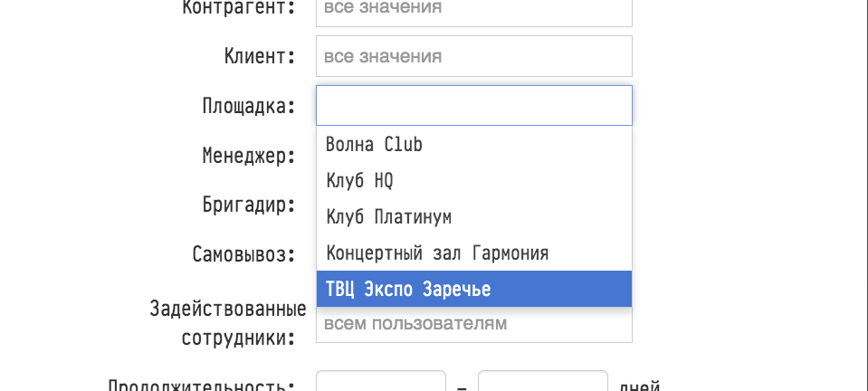This screenshot has width=868, height=391.
Task: Open the Задействованные сотрудники field
Action: pyautogui.click(x=473, y=325)
